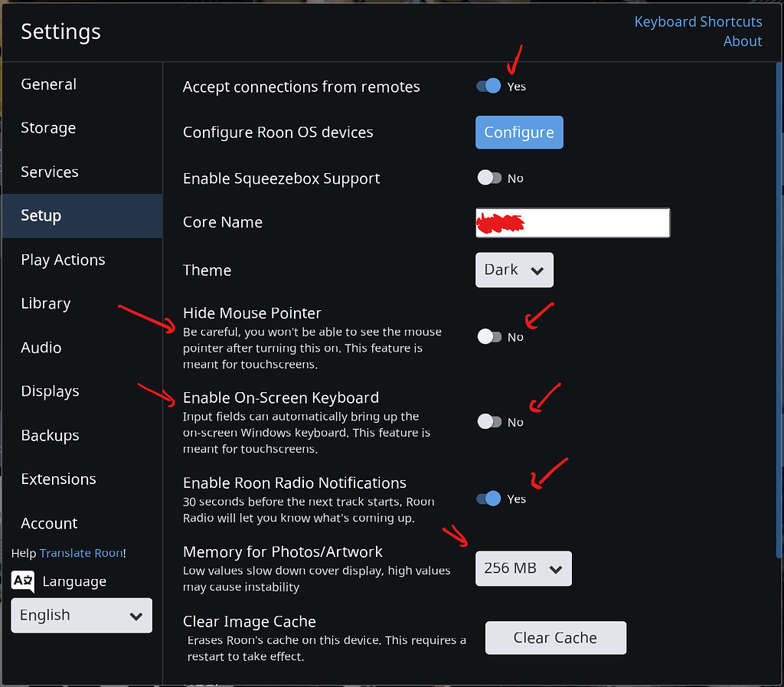
Task: Open Keyboard Shortcuts
Action: point(697,21)
